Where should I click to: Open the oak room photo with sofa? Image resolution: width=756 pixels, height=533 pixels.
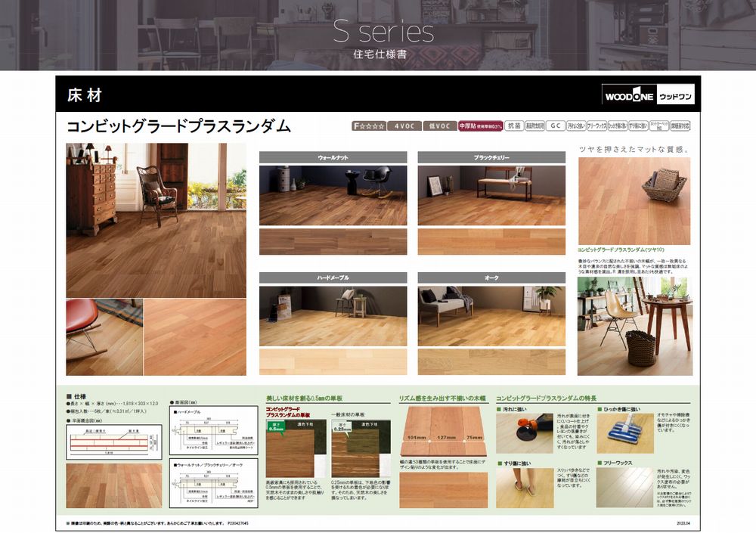pyautogui.click(x=491, y=316)
